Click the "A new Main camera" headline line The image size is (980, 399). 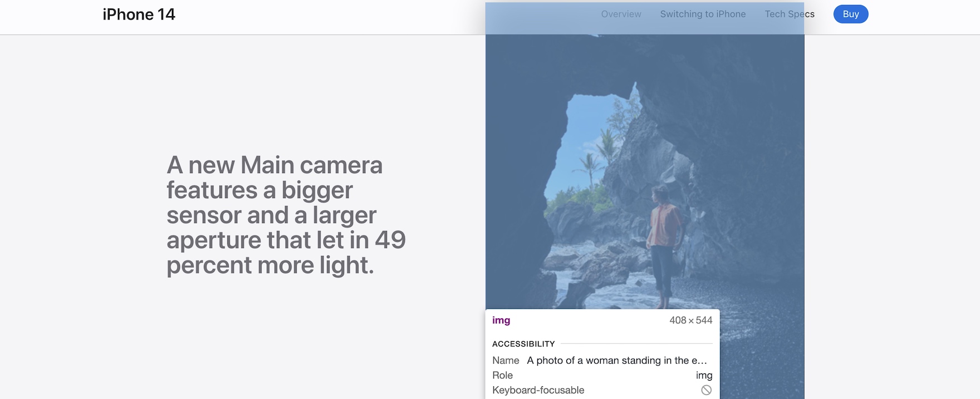pos(275,165)
